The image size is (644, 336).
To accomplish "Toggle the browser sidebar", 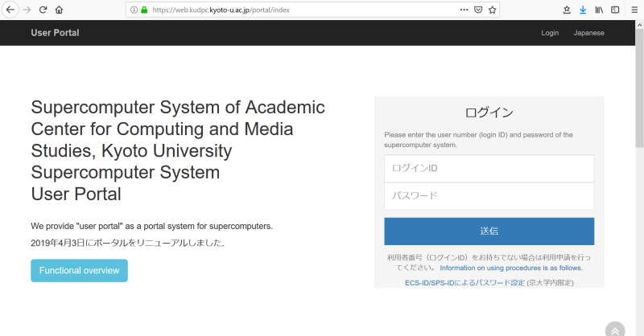I will click(615, 10).
